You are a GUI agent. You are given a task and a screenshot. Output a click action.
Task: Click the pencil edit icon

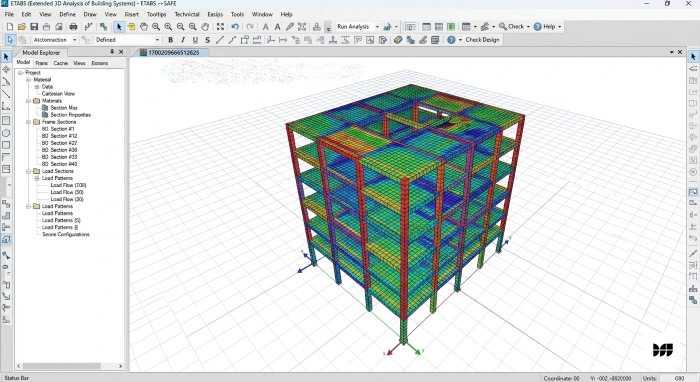point(290,27)
